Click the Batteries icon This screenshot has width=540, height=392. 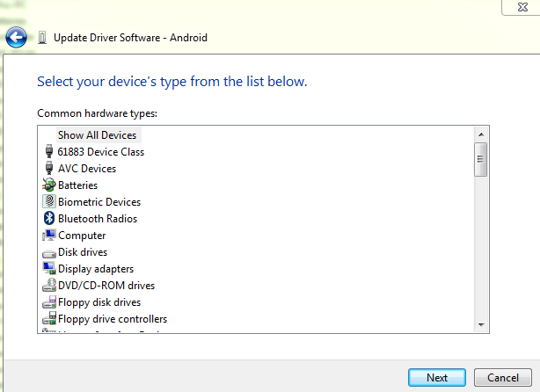click(48, 185)
